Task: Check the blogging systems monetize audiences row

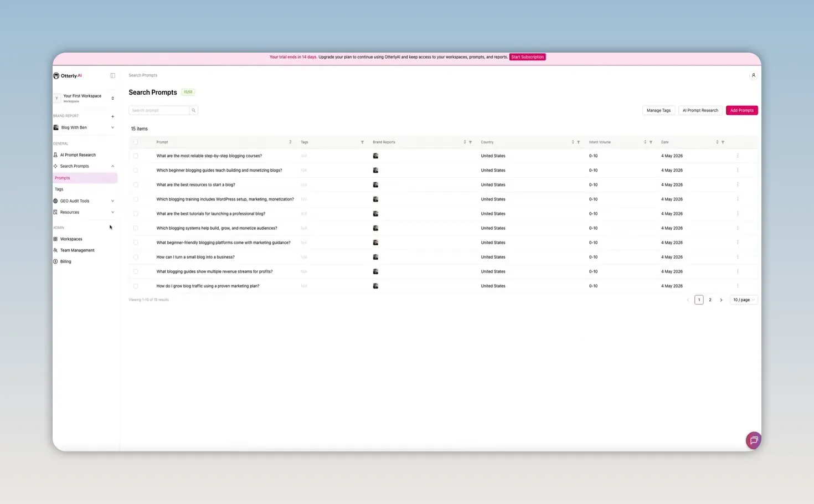Action: click(x=136, y=228)
